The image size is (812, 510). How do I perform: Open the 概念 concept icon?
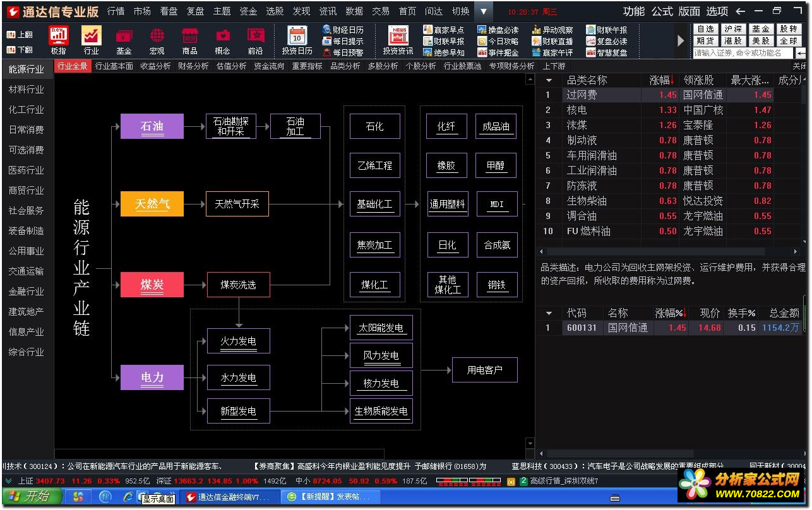(x=222, y=40)
